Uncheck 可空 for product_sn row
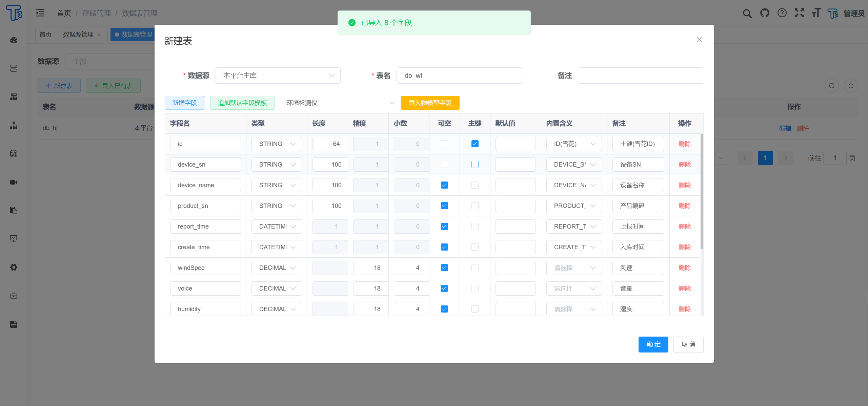 (x=444, y=206)
